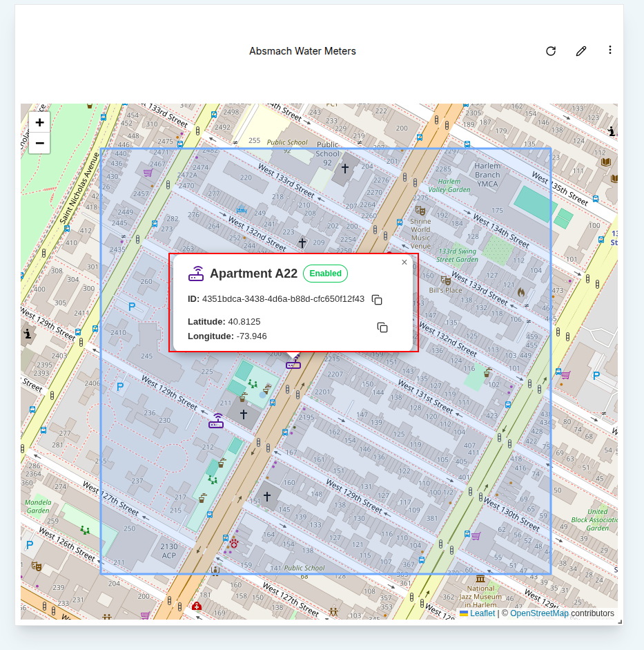Click the fire station flame icon

point(521,292)
